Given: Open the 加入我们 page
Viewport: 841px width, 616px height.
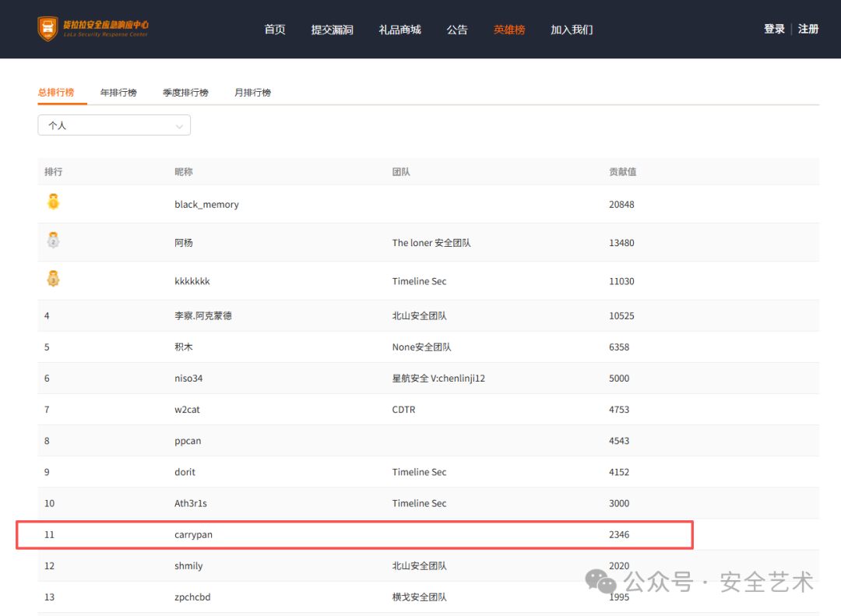Looking at the screenshot, I should coord(572,30).
